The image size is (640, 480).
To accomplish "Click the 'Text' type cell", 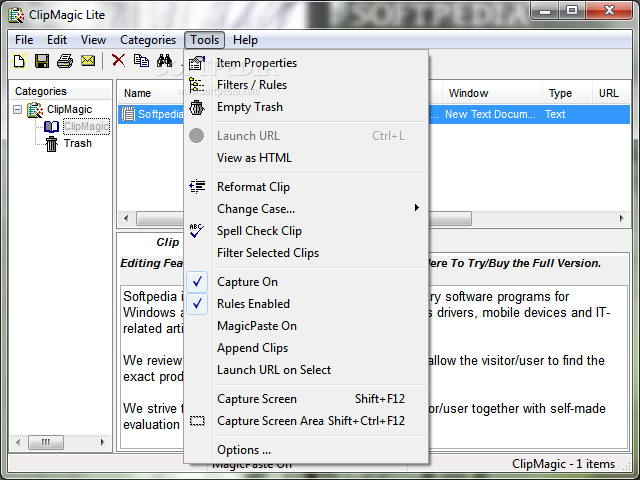I will point(555,114).
